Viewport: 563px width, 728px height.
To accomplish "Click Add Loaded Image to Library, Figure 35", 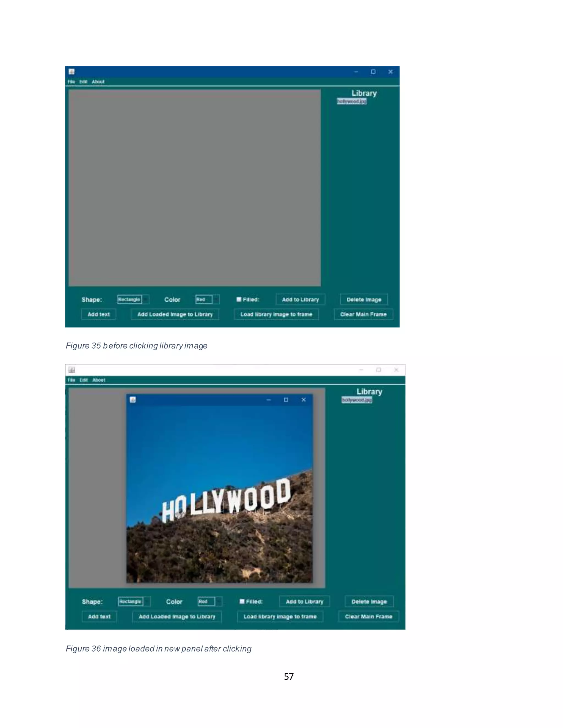I will click(x=175, y=314).
